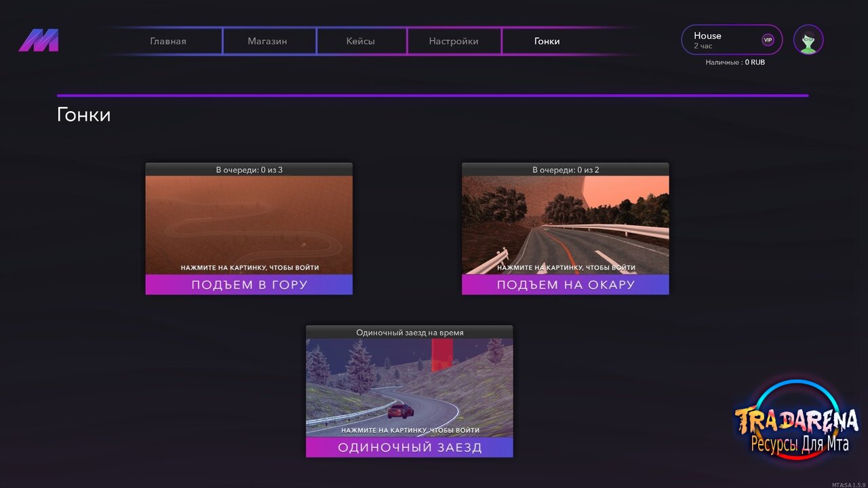Viewport: 868px width, 488px height.
Task: Click the '2 час' playtime text
Action: coord(703,46)
